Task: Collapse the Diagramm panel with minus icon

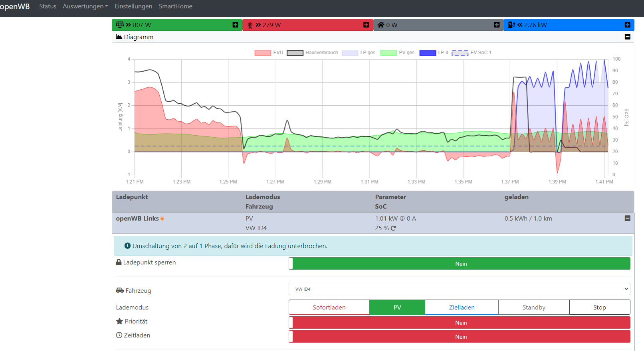Action: coord(627,37)
